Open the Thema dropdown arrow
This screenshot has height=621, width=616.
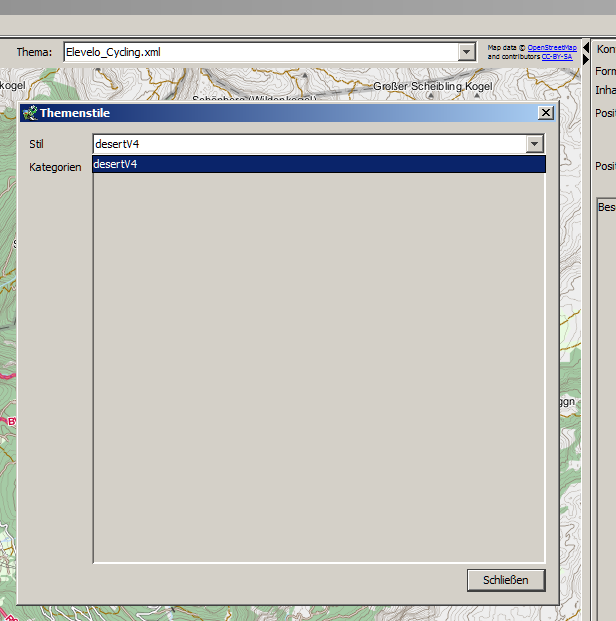(x=466, y=52)
